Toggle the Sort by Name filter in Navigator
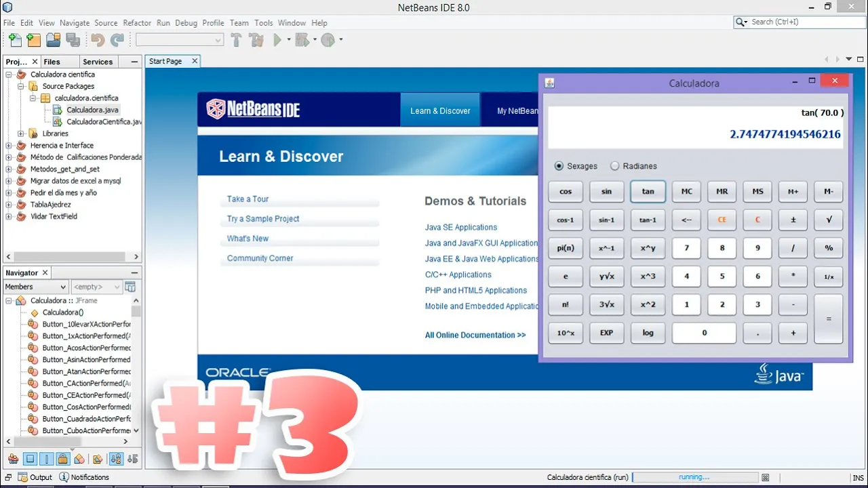 point(116,459)
